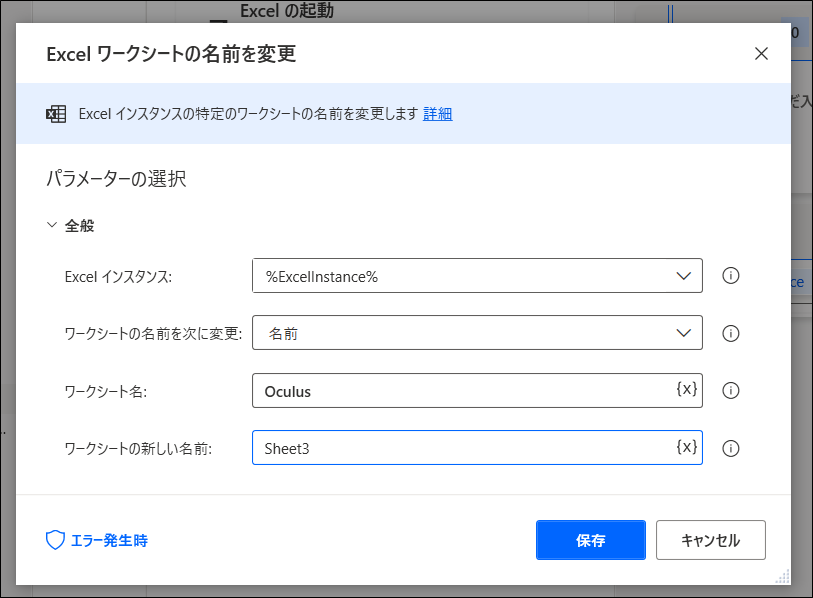Viewport: 813px width, 598px height.
Task: Click the ワークシートの新しい名前 label
Action: (x=138, y=448)
